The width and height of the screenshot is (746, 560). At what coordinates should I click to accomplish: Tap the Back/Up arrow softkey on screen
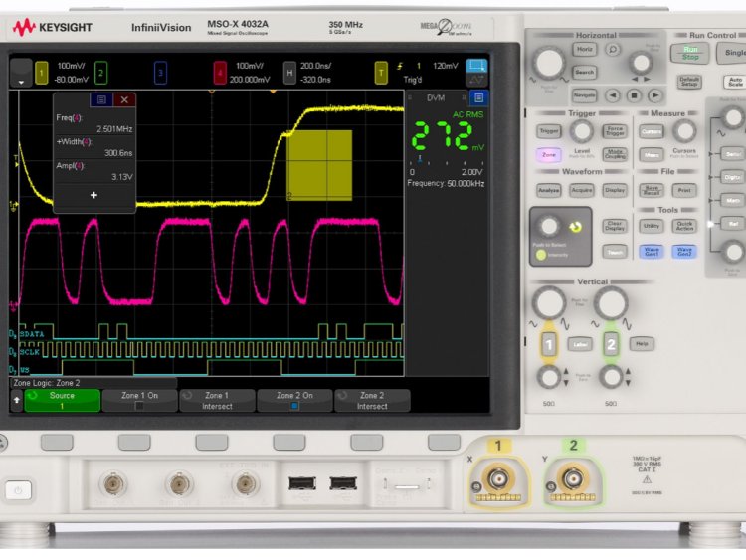pos(17,400)
